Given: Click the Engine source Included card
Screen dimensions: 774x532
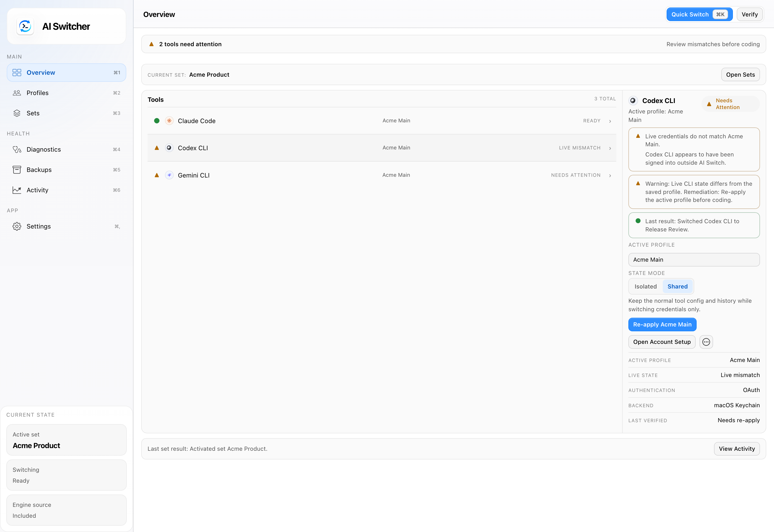Looking at the screenshot, I should (66, 510).
